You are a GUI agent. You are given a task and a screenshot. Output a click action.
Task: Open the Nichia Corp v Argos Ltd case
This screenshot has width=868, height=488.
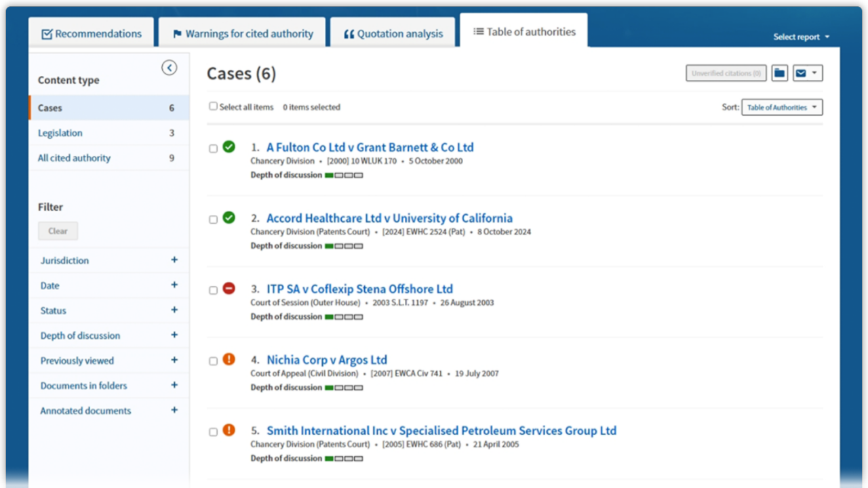coord(327,359)
